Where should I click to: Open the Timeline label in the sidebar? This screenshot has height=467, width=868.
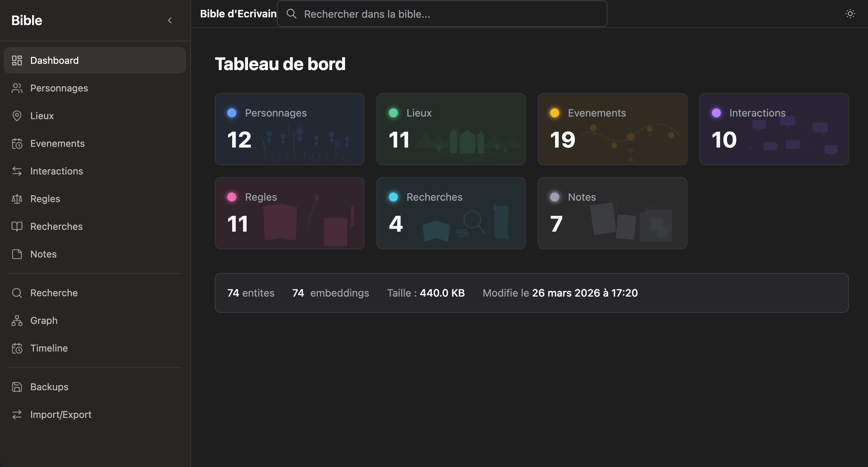coord(49,348)
